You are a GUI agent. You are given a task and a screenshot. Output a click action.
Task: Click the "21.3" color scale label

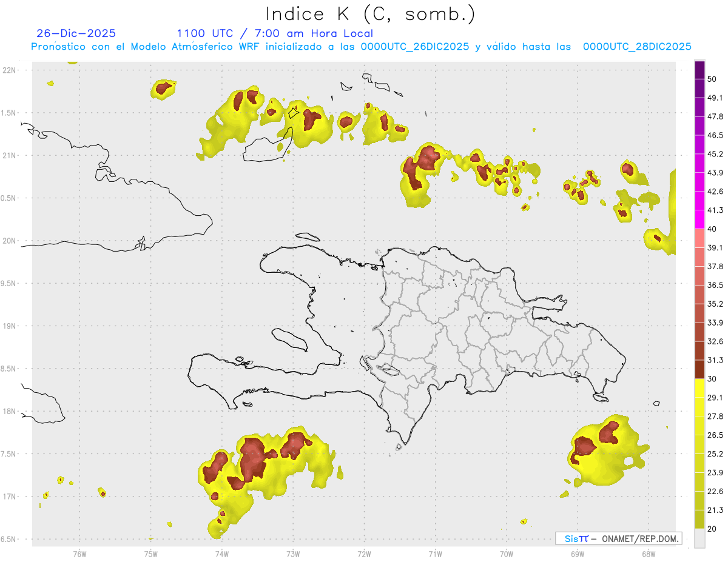715,510
